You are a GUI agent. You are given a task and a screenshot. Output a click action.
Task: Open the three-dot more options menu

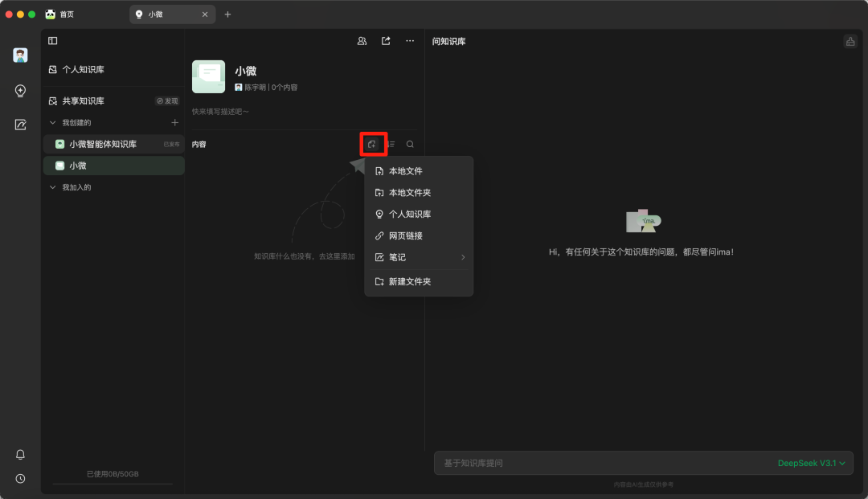[x=410, y=41]
